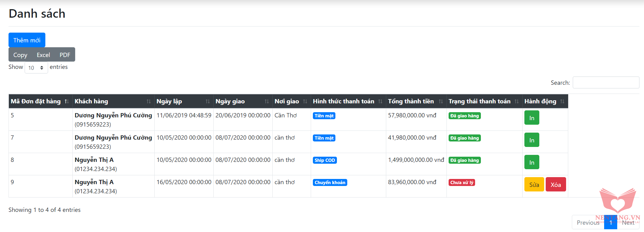Sort by Trạng thái thanh toán column
The width and height of the screenshot is (644, 232).
484,101
